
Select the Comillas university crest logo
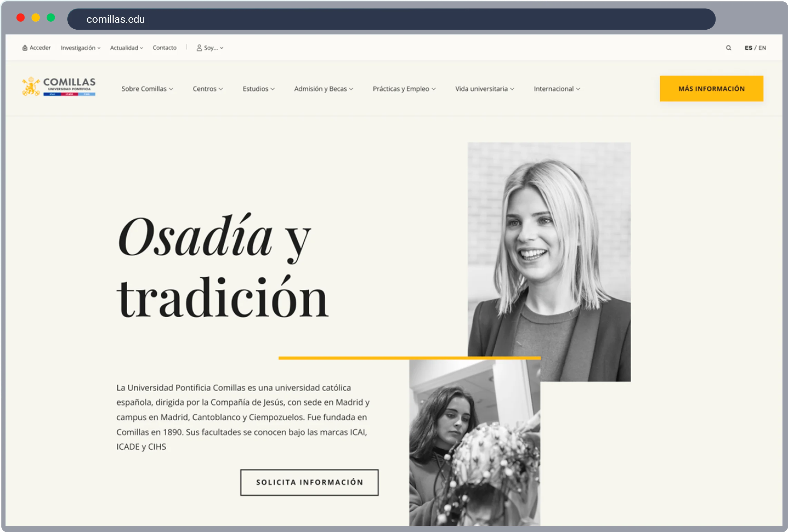(30, 86)
